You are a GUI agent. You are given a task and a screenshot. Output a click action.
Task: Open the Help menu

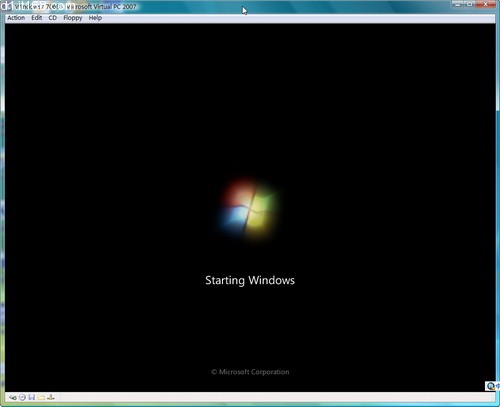coord(95,18)
